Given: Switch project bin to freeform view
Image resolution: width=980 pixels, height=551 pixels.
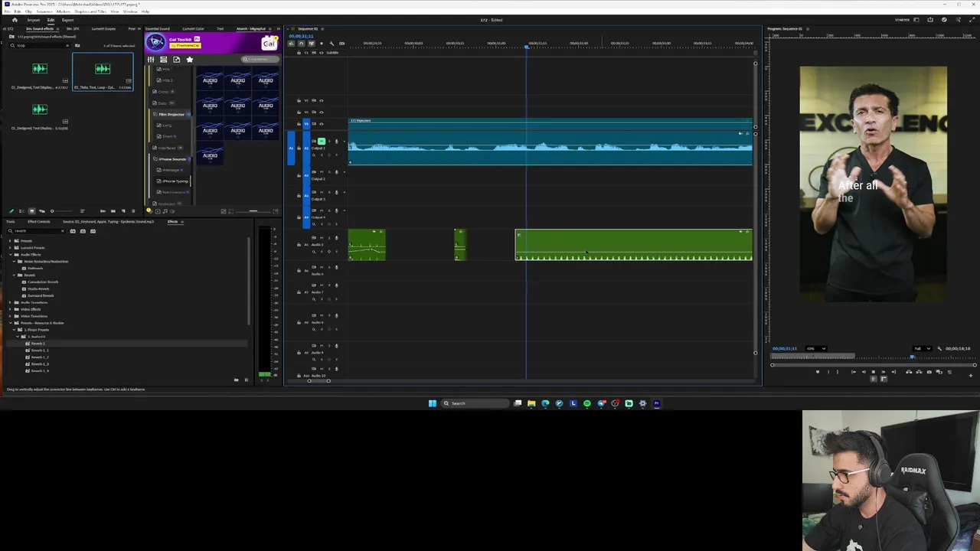Looking at the screenshot, I should coord(42,211).
